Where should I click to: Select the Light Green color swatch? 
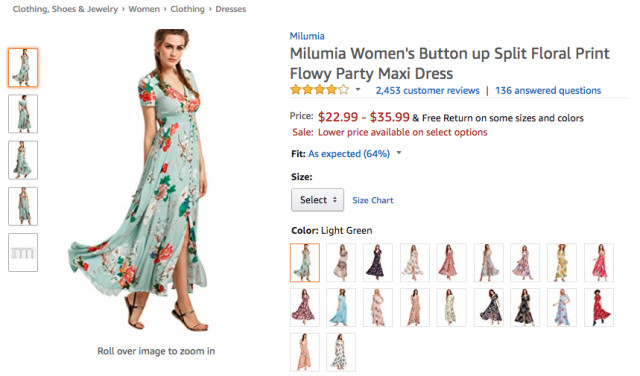[305, 263]
